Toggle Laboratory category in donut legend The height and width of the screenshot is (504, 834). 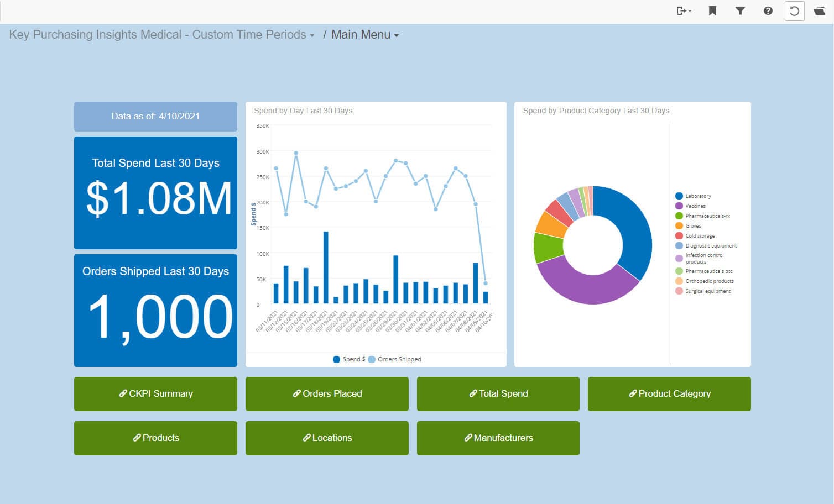coord(698,196)
